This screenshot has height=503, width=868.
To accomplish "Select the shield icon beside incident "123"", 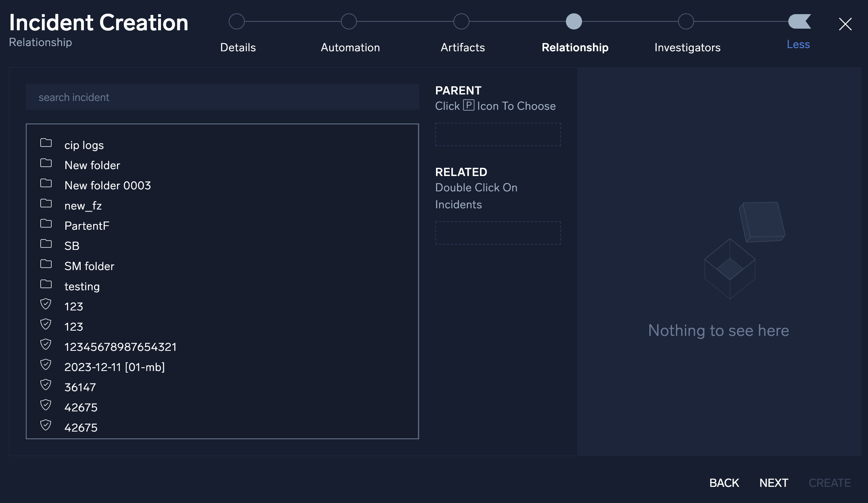I will point(46,304).
